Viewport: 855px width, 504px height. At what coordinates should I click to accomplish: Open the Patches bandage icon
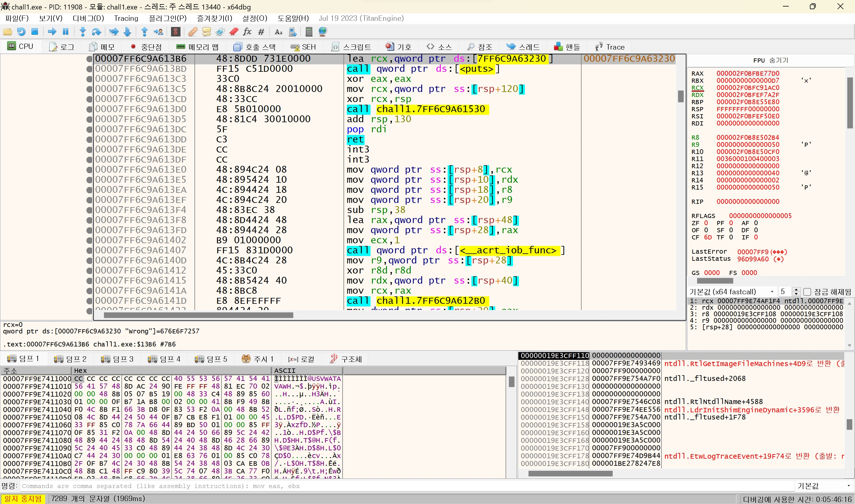[193, 32]
